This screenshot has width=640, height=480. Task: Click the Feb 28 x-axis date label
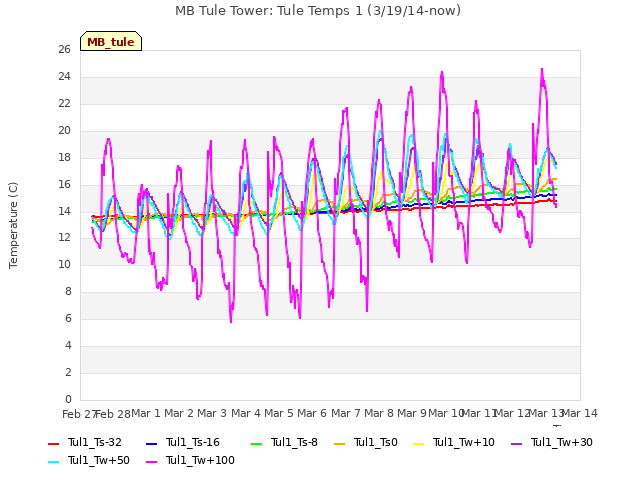tap(113, 414)
